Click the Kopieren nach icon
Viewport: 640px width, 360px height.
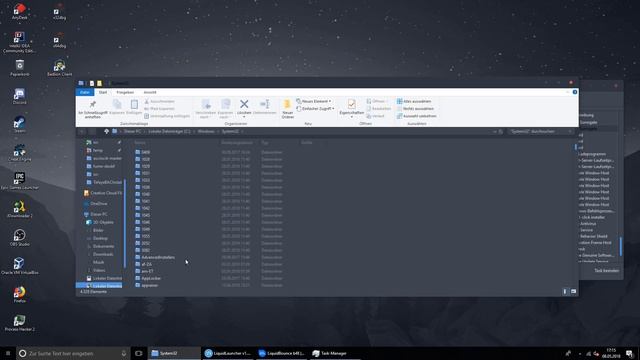point(225,104)
